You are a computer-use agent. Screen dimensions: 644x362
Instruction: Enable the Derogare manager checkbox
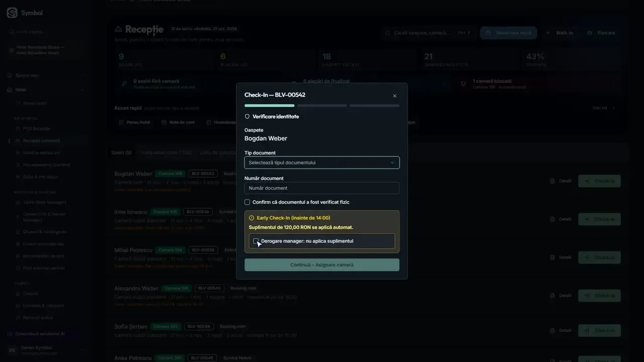[x=256, y=241]
